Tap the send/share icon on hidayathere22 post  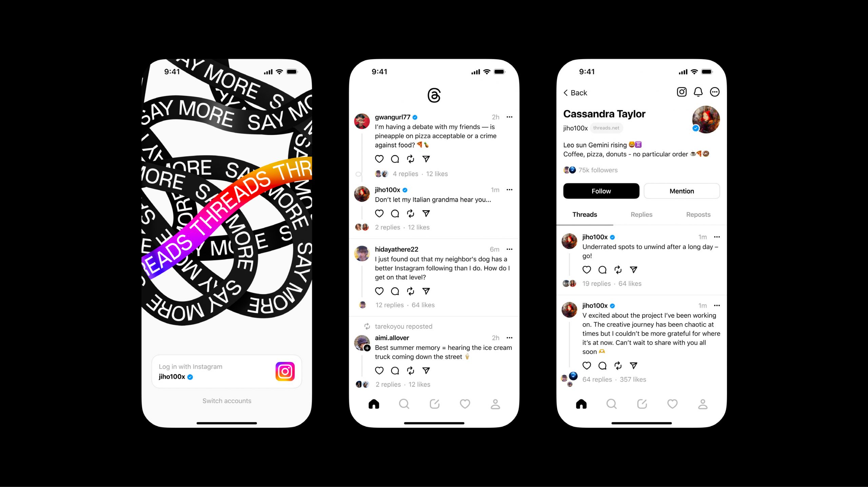(426, 291)
